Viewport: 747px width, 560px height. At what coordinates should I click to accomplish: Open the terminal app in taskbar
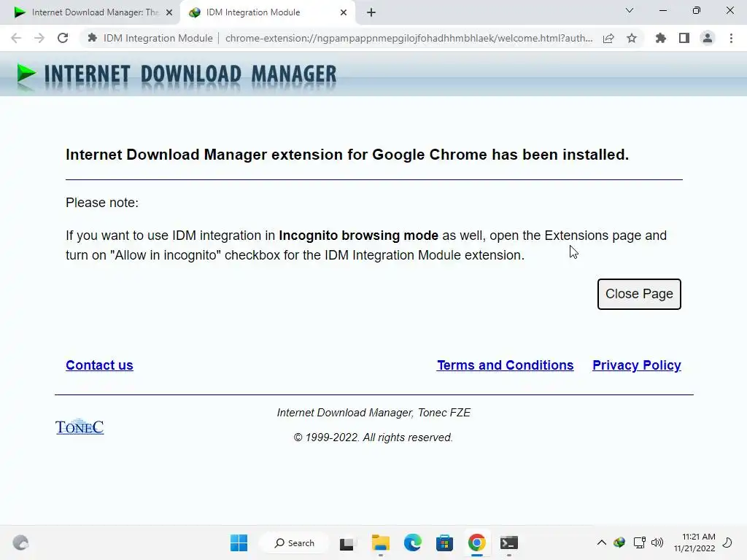tap(508, 542)
